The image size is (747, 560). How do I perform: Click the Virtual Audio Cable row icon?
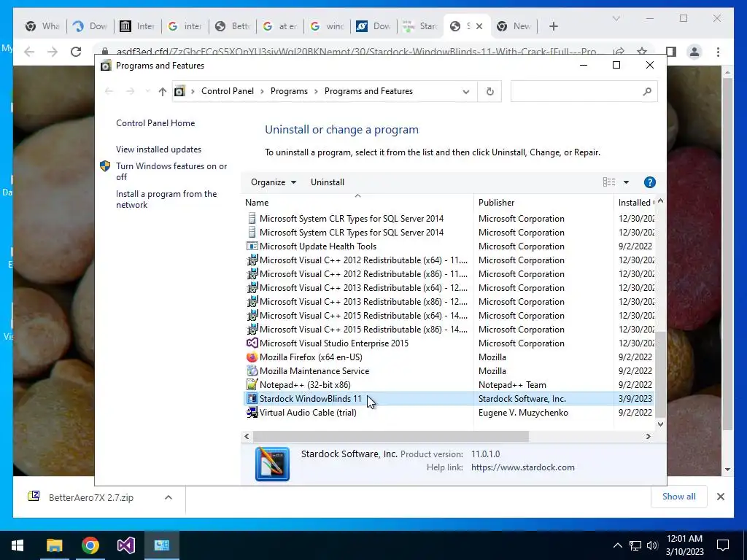click(x=252, y=413)
